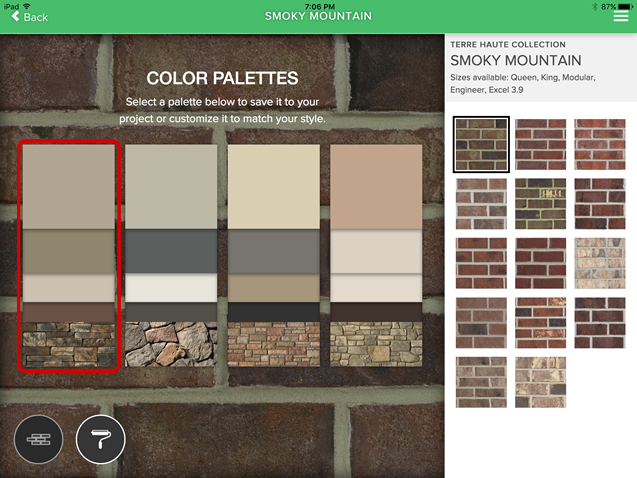Image resolution: width=637 pixels, height=478 pixels.
Task: Select third-row left red brick thumbnail
Action: (x=481, y=263)
